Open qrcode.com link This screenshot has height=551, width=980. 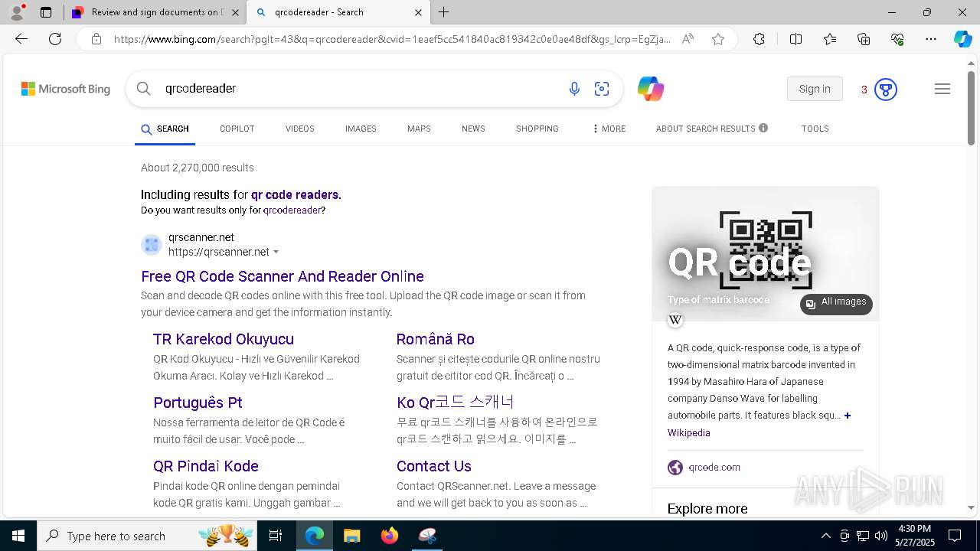714,467
